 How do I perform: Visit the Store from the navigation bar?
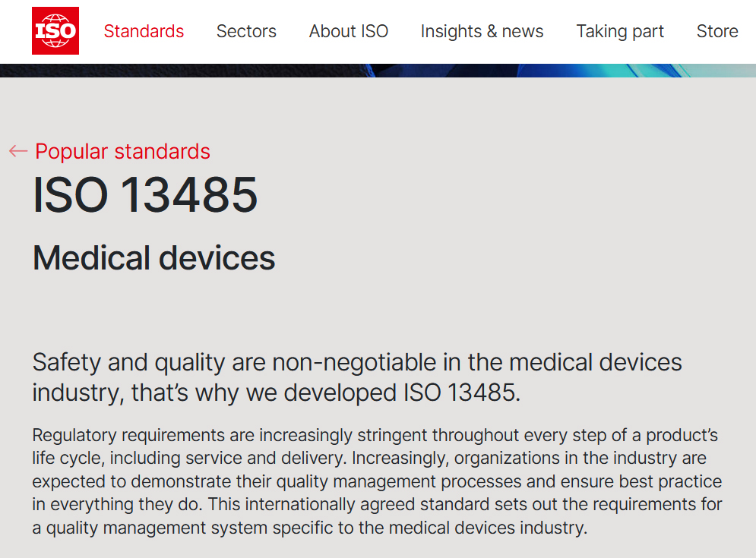point(716,31)
